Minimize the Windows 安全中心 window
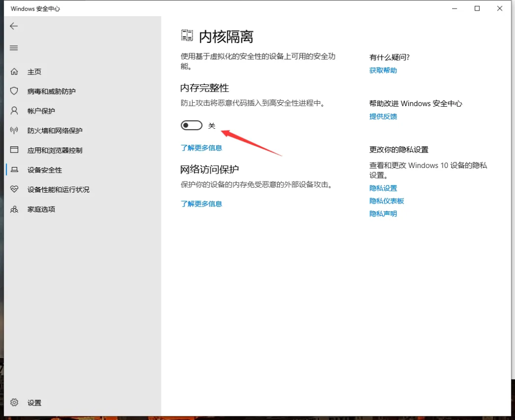The width and height of the screenshot is (515, 420). (455, 9)
